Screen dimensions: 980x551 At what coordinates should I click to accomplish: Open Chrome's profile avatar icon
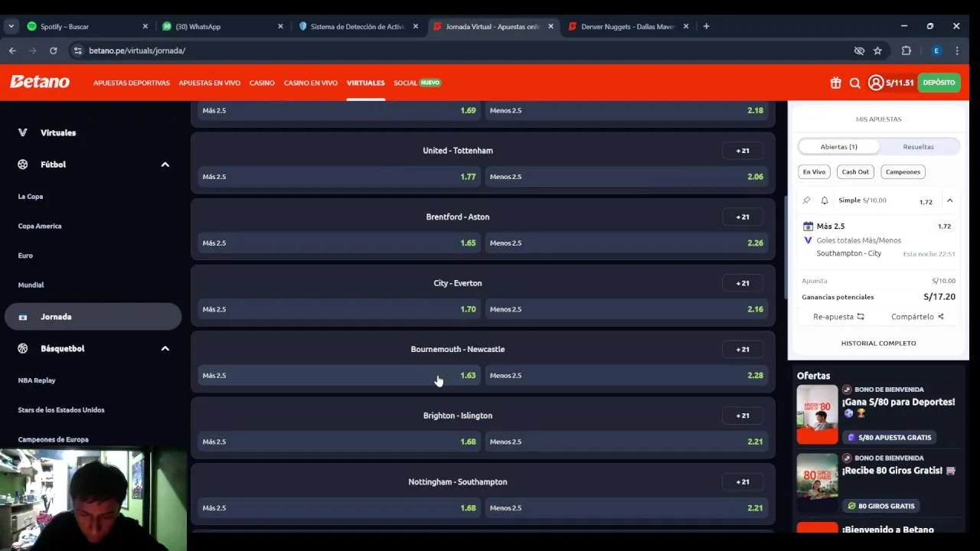pyautogui.click(x=936, y=51)
